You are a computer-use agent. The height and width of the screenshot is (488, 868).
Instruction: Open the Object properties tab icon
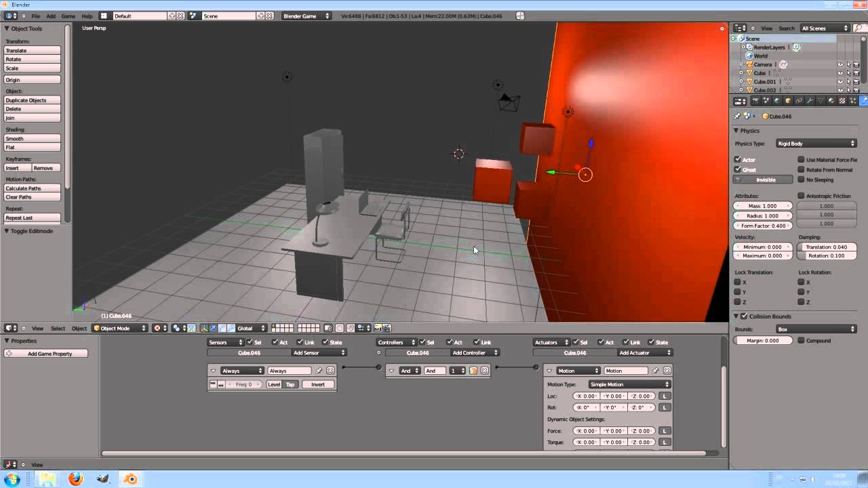click(x=788, y=100)
